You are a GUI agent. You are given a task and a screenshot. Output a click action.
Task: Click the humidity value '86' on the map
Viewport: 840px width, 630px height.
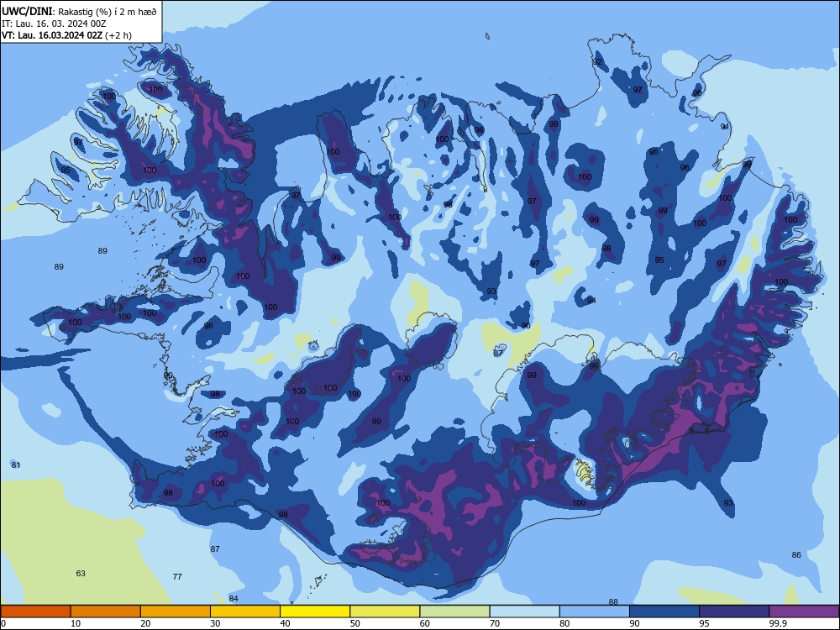click(796, 555)
